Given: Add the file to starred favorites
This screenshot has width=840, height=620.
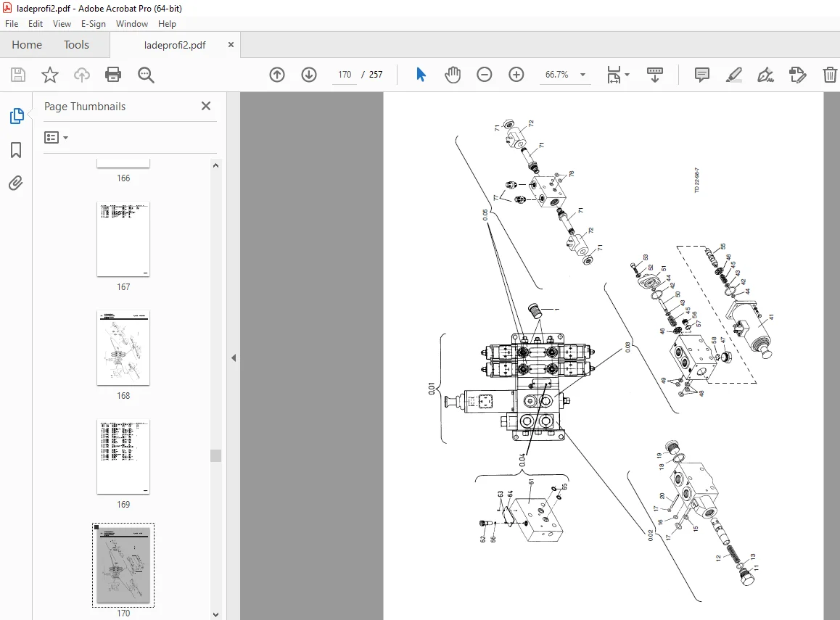Looking at the screenshot, I should click(x=50, y=75).
